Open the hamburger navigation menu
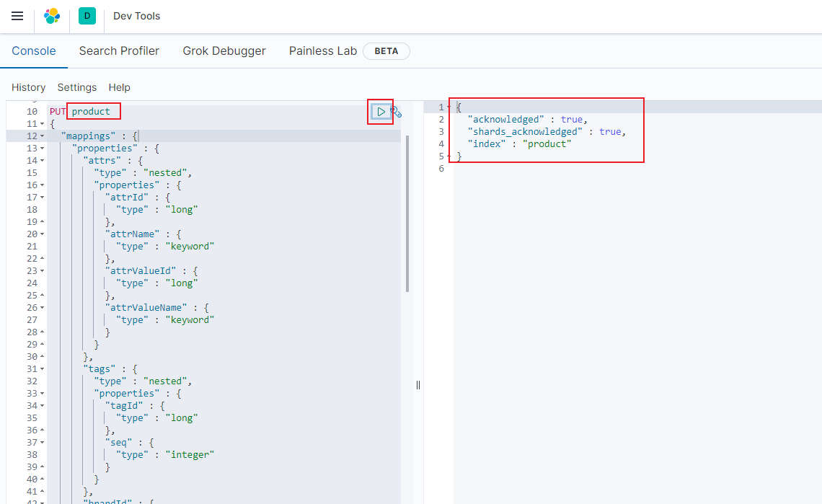 pos(17,16)
